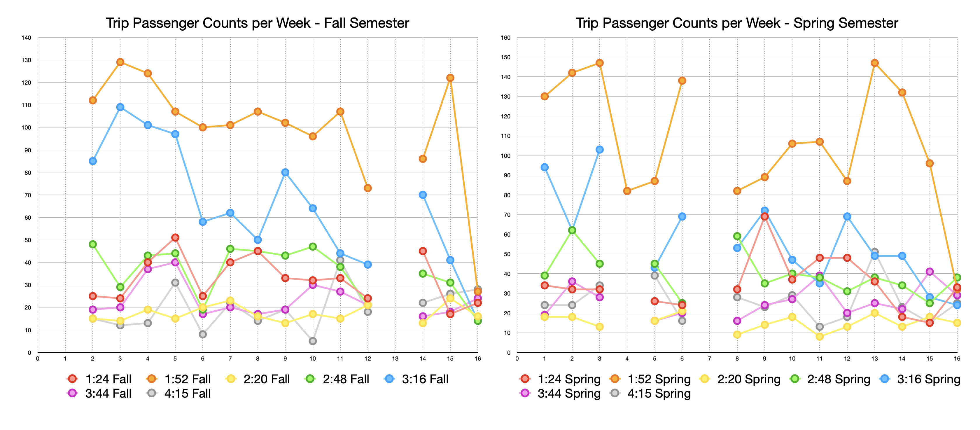Click the 3:16 Spring data point at week 3
This screenshot has height=430, width=980.
pyautogui.click(x=600, y=150)
